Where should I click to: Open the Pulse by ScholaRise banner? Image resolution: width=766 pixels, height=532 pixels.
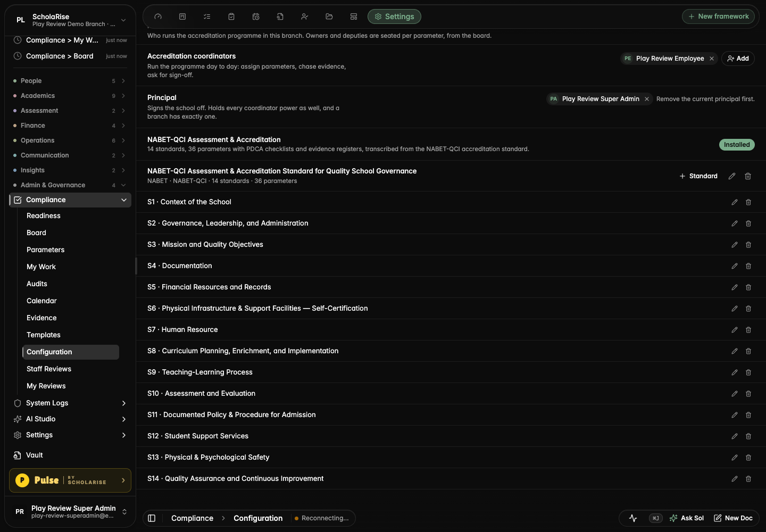coord(70,480)
